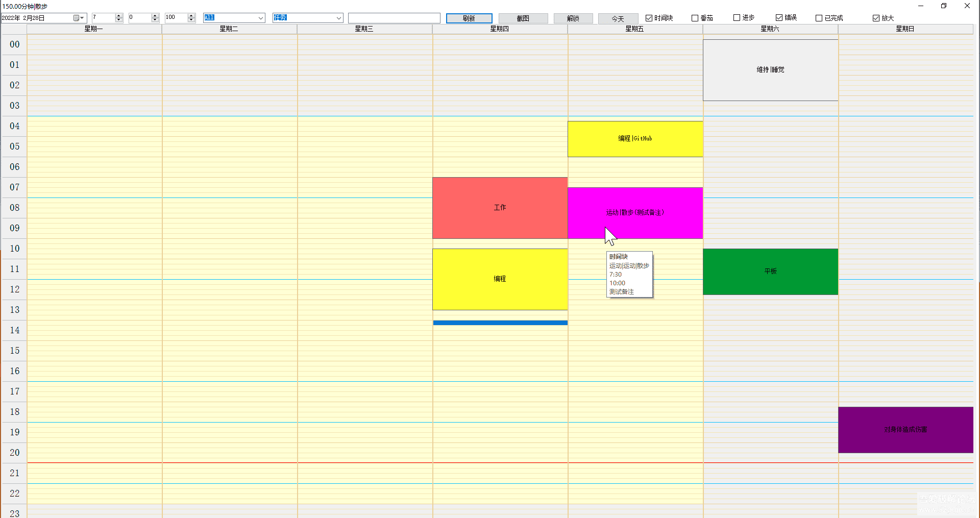Screen dimensions: 980x518
Task: Click the 星期二 column header
Action: pos(229,29)
